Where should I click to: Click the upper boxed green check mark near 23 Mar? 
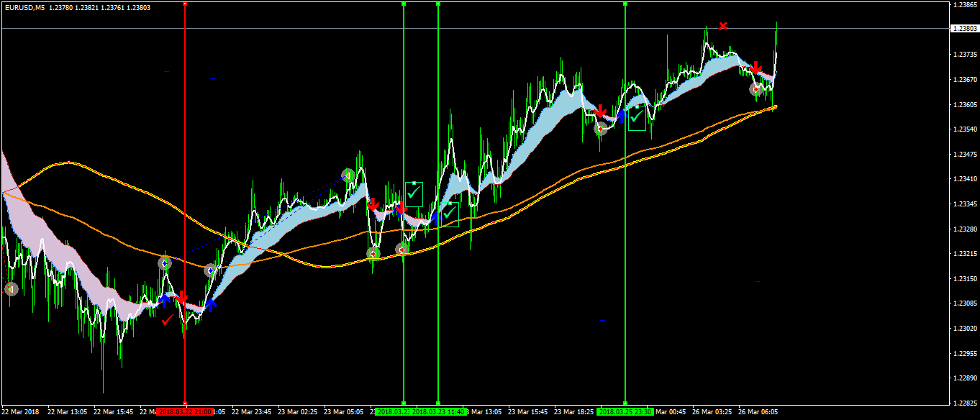(414, 193)
